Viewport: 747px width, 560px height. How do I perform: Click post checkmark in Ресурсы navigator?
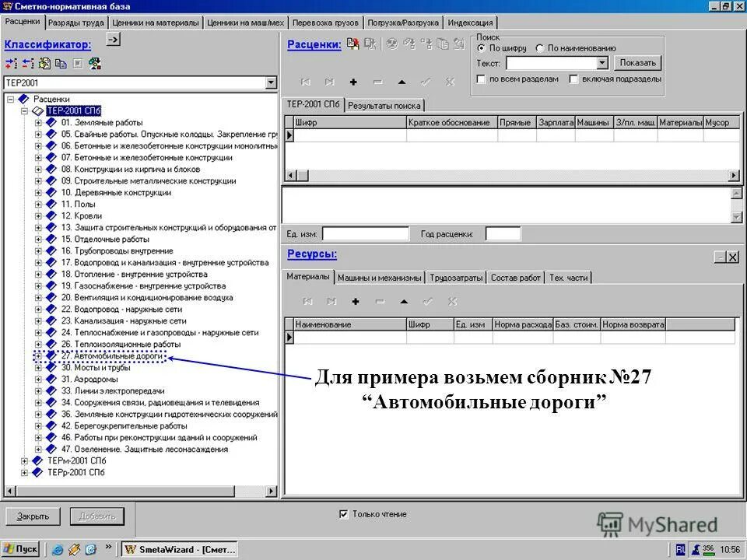click(x=428, y=302)
